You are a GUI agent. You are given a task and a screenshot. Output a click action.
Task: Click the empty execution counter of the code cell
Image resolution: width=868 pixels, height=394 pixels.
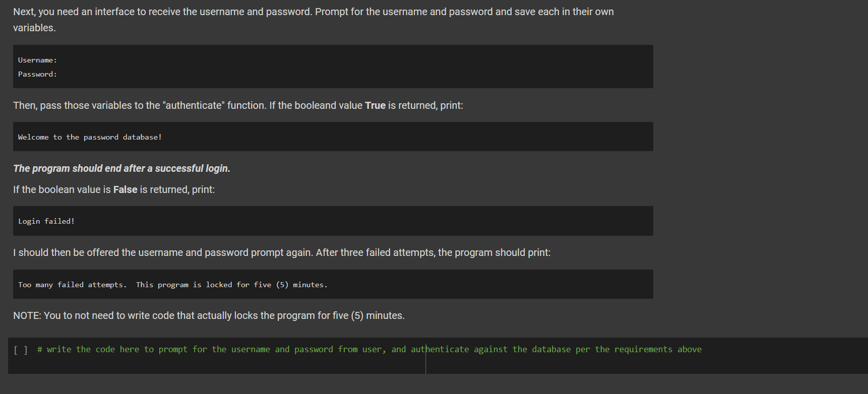[21, 349]
